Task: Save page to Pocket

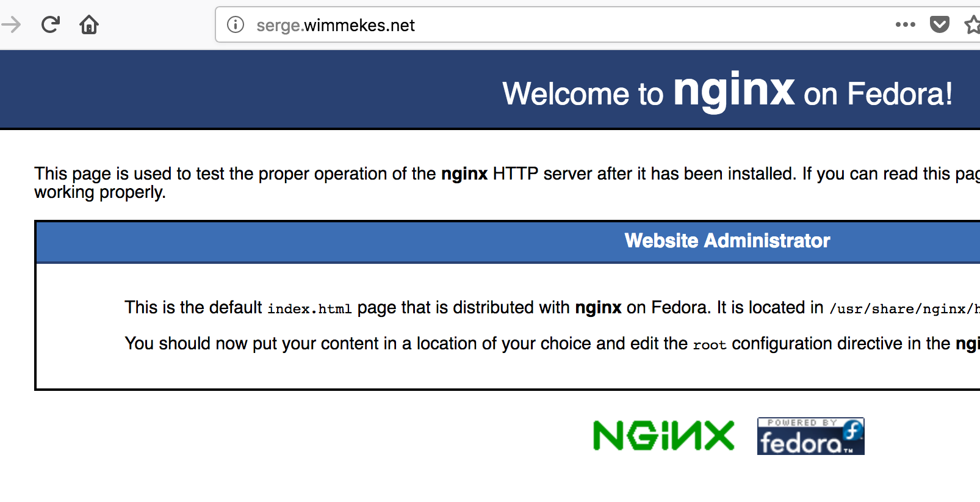Action: (939, 25)
